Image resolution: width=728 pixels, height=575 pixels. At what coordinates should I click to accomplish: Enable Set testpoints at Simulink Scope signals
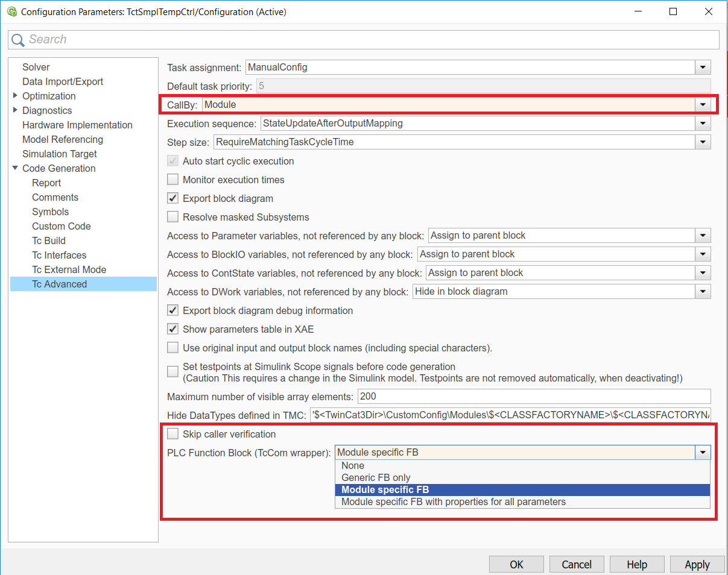[x=173, y=372]
